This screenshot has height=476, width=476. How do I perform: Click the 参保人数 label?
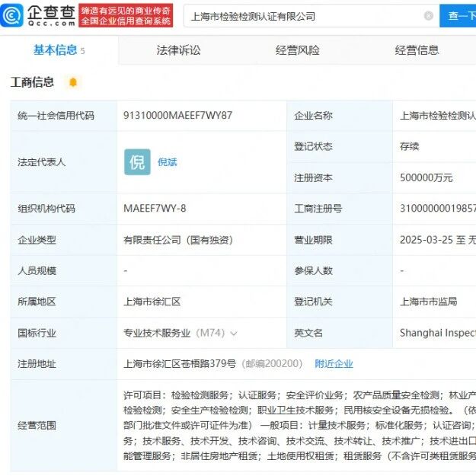coord(313,271)
